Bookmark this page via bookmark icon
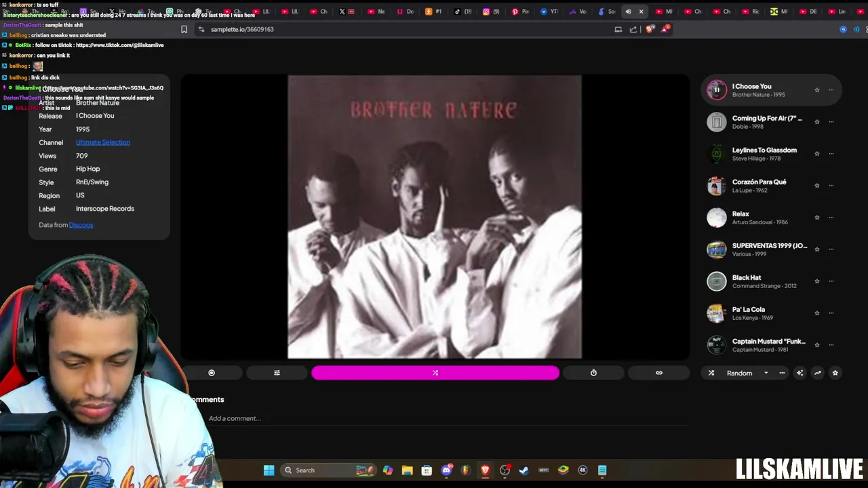868x488 pixels. point(184,29)
